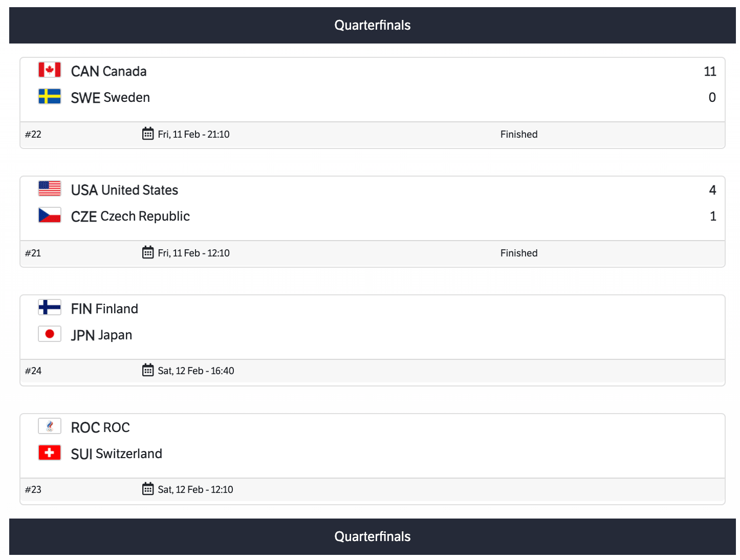The height and width of the screenshot is (560, 740).
Task: Click the Czech Republic flag icon
Action: (50, 215)
